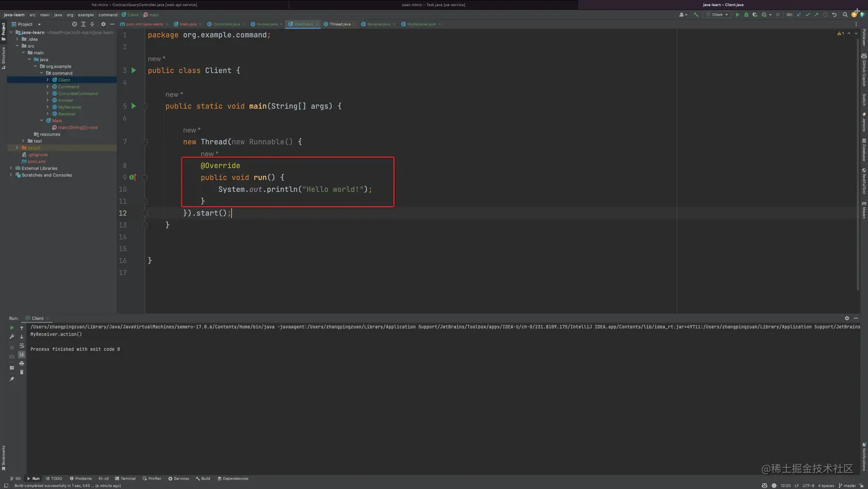Open the Services tool window button
This screenshot has height=489, width=868.
click(x=179, y=479)
